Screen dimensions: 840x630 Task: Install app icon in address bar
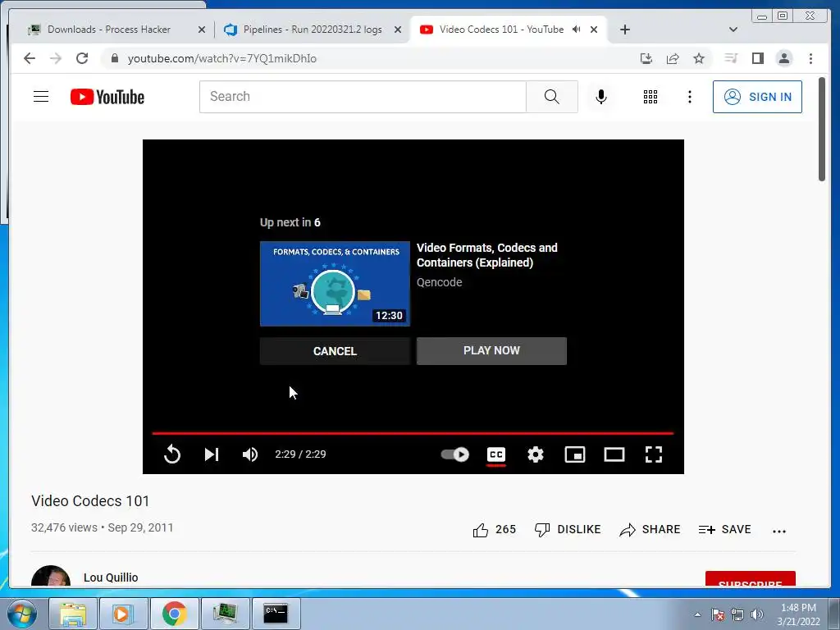click(646, 58)
